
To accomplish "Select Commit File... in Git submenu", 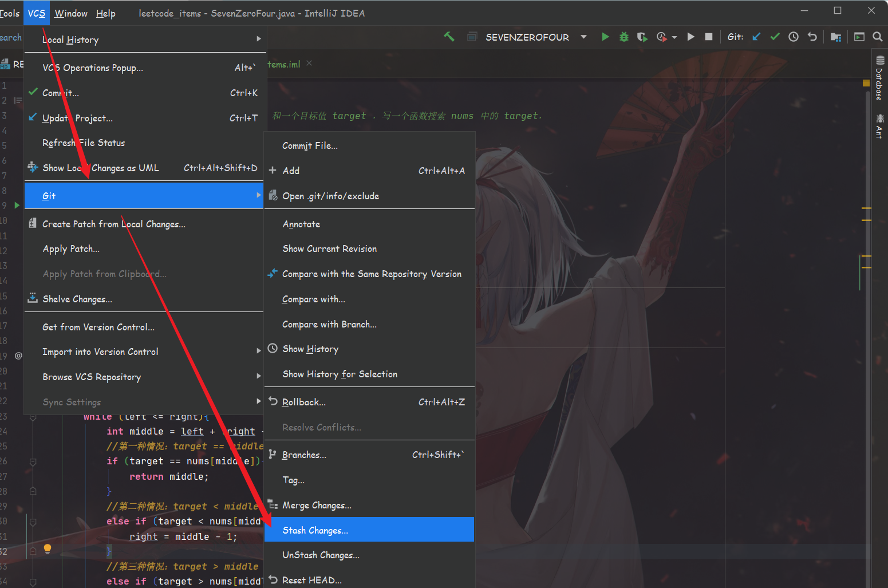I will (x=369, y=145).
